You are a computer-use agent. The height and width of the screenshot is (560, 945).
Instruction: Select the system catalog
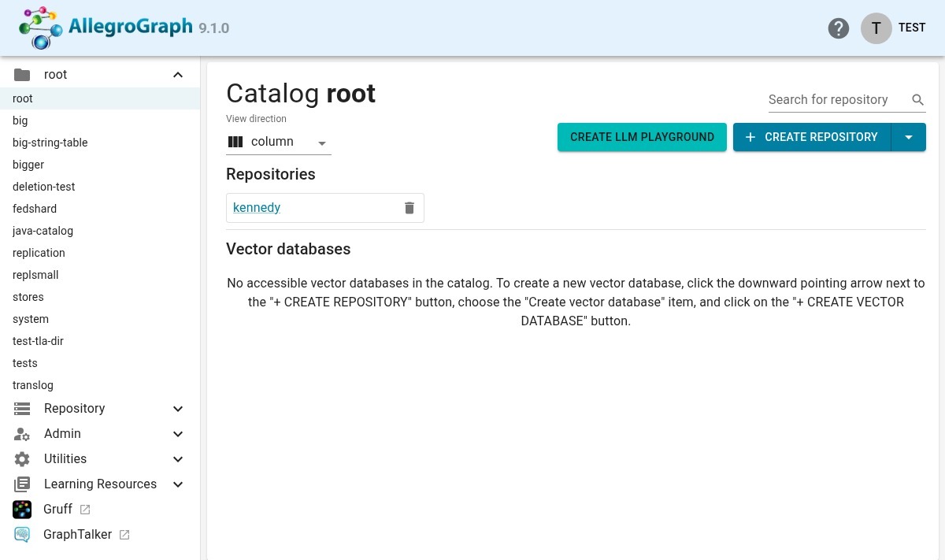point(100,319)
